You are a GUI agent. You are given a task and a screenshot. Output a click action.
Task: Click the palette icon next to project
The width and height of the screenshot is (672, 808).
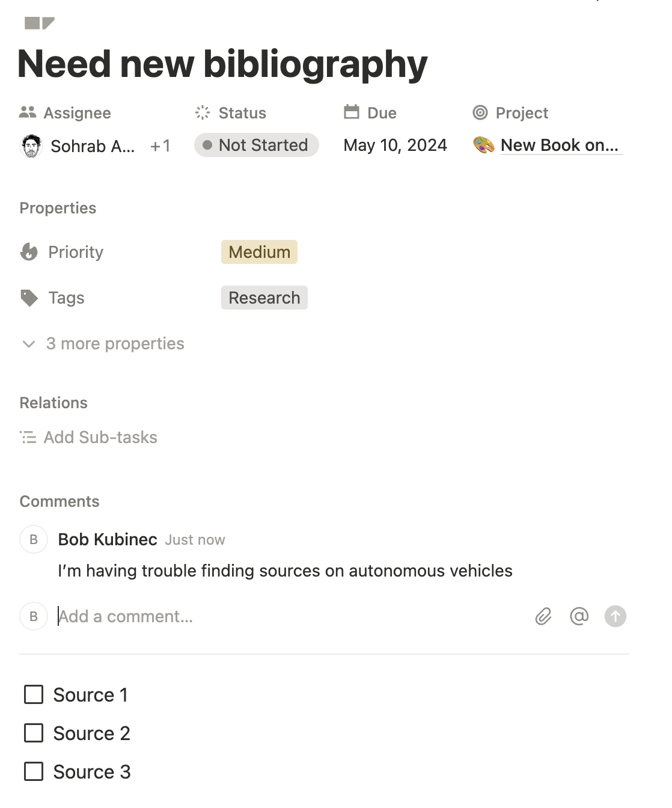(x=484, y=145)
